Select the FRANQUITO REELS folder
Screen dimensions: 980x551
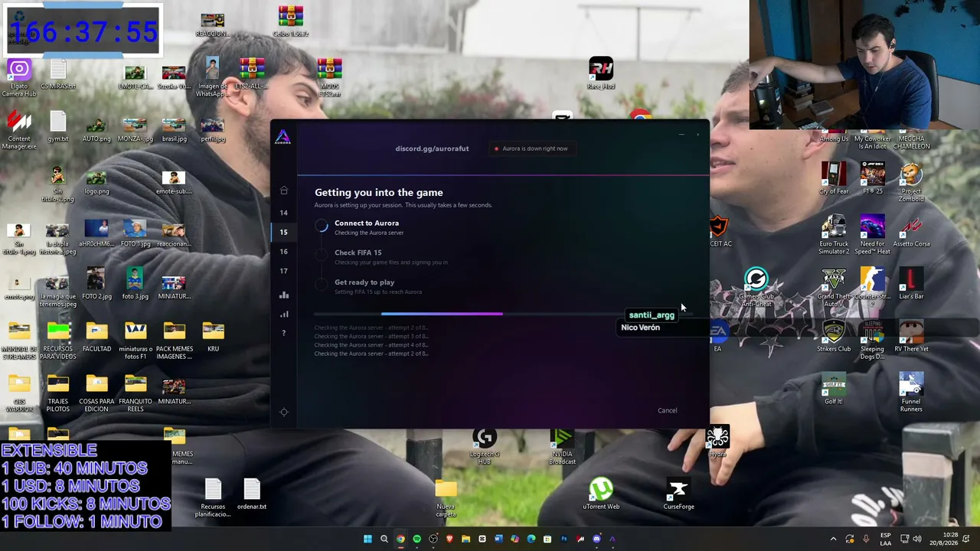coord(135,393)
